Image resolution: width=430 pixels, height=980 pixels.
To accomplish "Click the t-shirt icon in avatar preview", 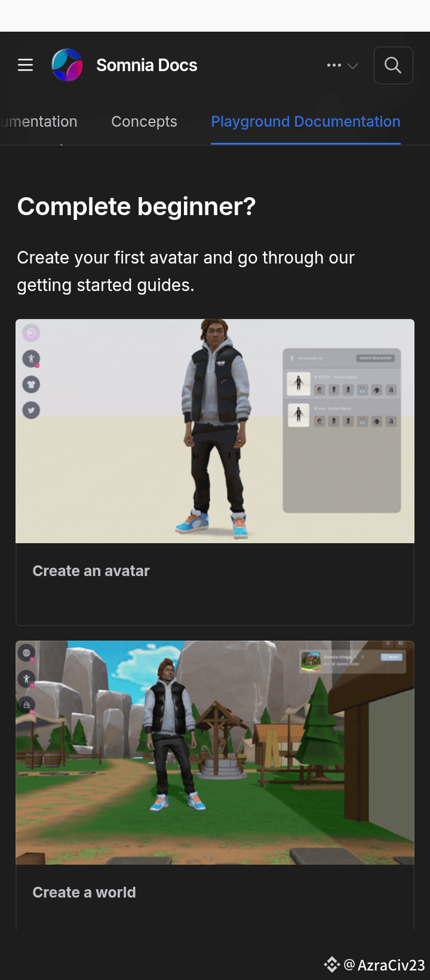I will pyautogui.click(x=31, y=384).
